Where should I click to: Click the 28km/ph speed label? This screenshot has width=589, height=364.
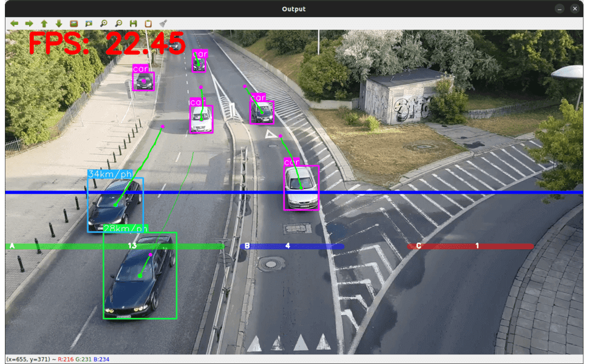click(124, 229)
